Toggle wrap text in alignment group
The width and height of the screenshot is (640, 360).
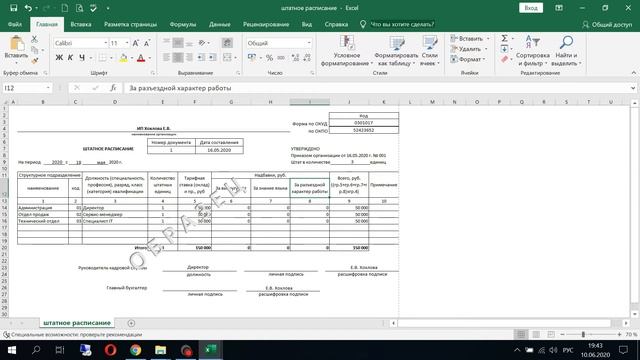click(227, 42)
